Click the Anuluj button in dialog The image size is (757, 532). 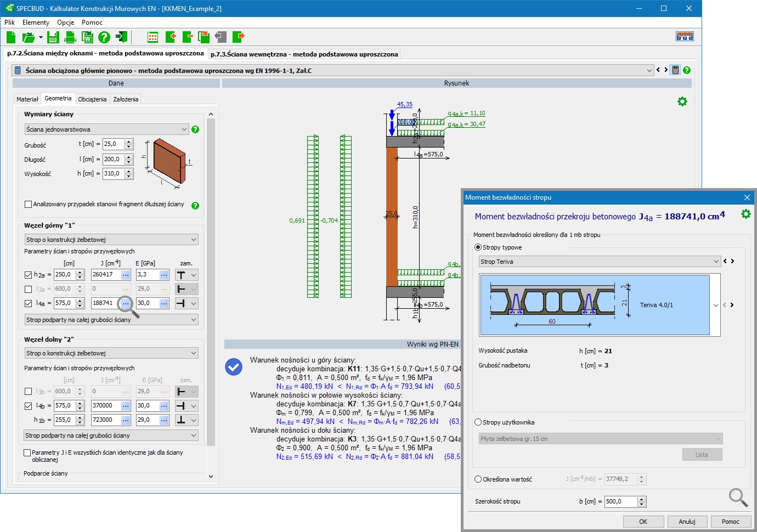(687, 522)
